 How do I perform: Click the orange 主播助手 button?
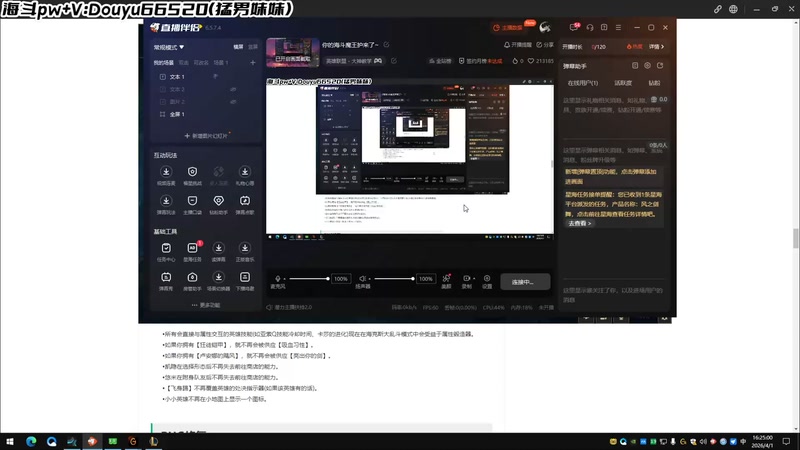click(509, 28)
